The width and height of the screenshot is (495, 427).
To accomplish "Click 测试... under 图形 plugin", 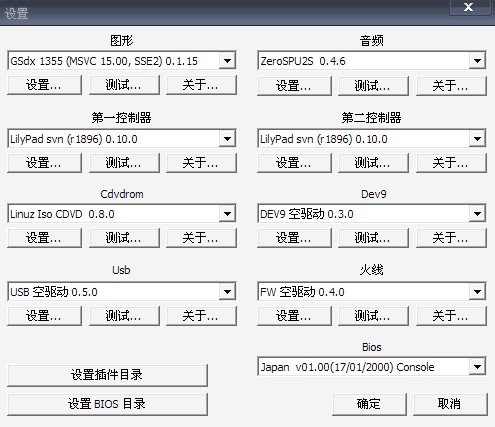I will coord(124,85).
